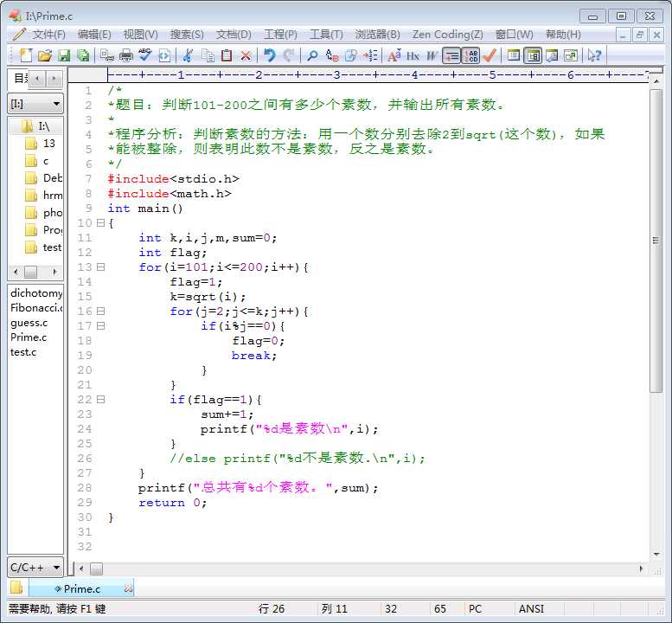
Task: Open the 窗口(W) menu
Action: point(514,35)
